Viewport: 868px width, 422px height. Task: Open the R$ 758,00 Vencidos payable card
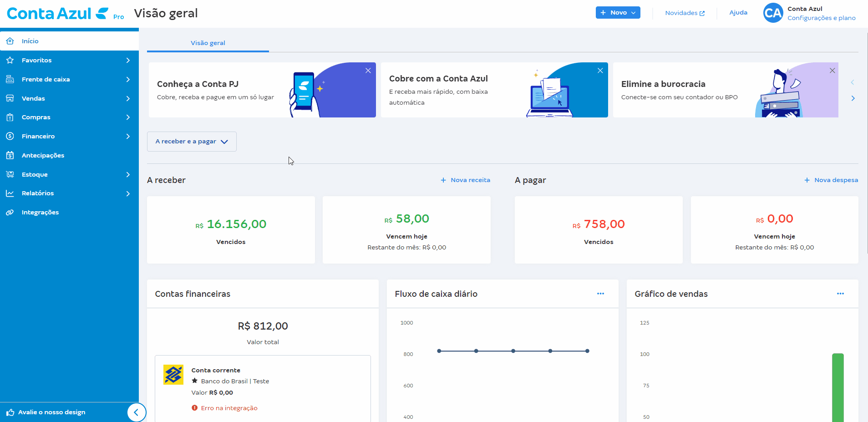(x=599, y=230)
